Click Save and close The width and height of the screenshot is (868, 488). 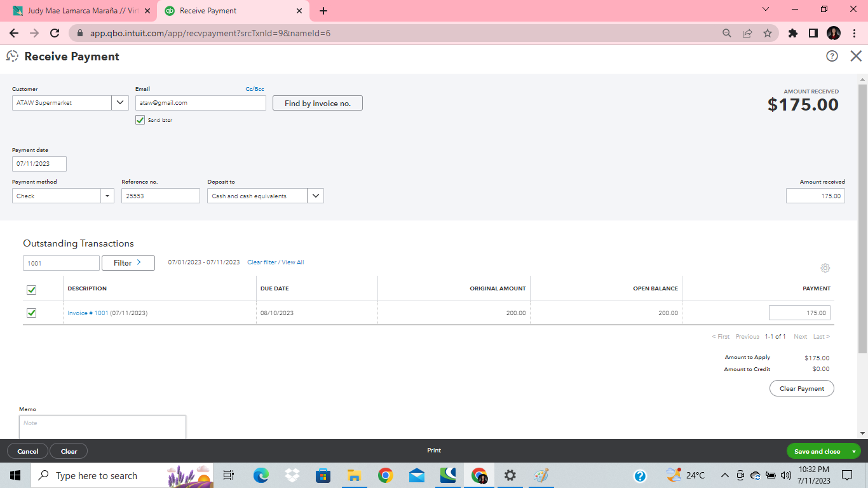click(817, 451)
